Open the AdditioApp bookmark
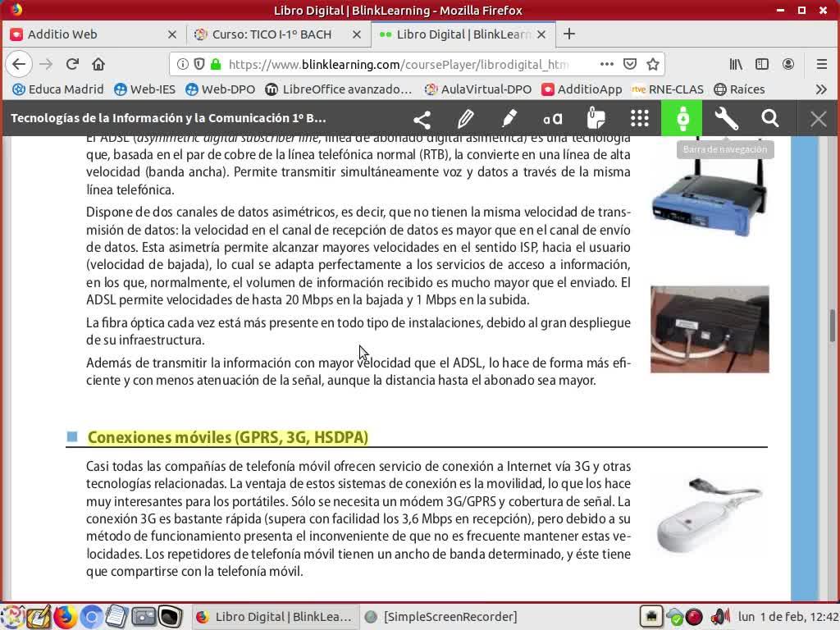This screenshot has height=630, width=840. (582, 89)
